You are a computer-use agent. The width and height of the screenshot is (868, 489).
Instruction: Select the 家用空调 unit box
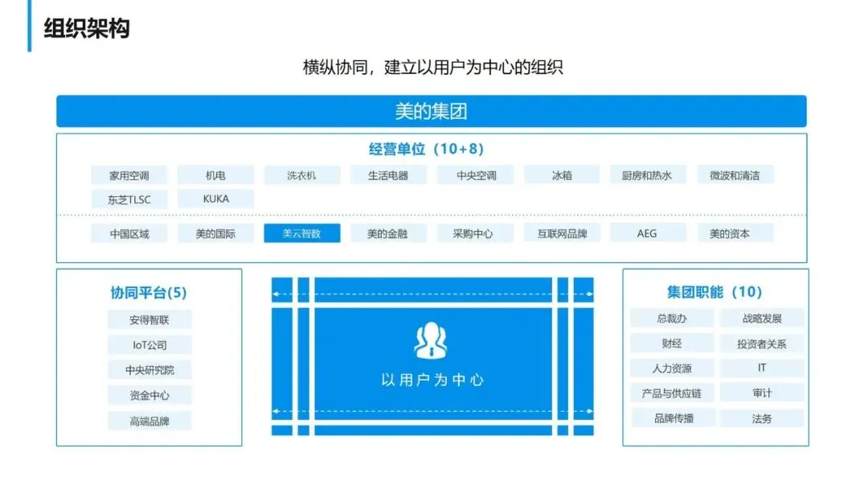click(129, 175)
